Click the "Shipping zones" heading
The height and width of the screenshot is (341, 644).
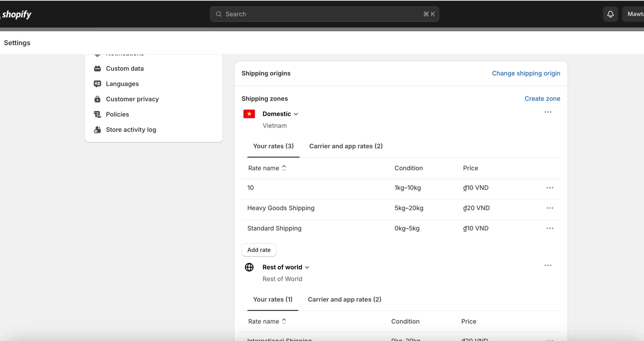[265, 99]
